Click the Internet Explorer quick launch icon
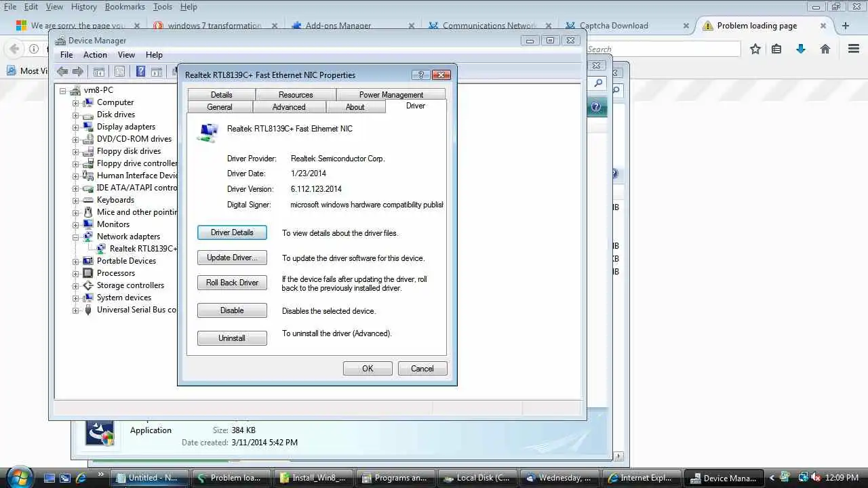The height and width of the screenshot is (488, 868). point(81,478)
